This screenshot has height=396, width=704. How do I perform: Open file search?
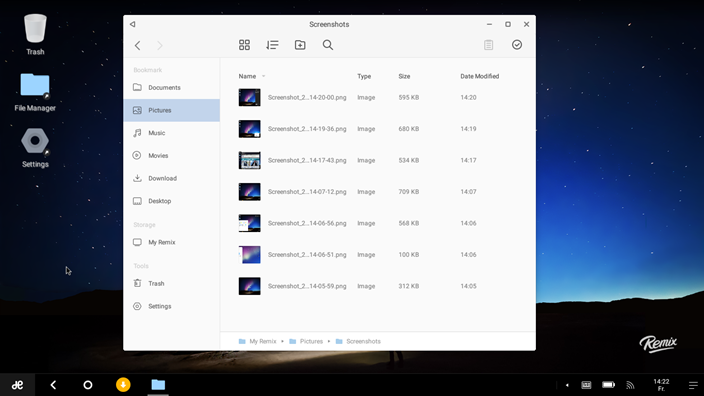pyautogui.click(x=328, y=45)
